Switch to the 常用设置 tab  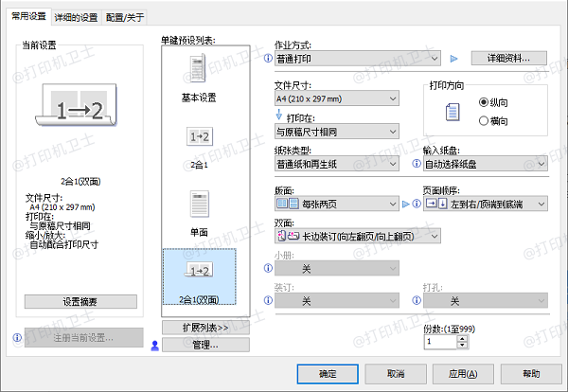point(28,16)
